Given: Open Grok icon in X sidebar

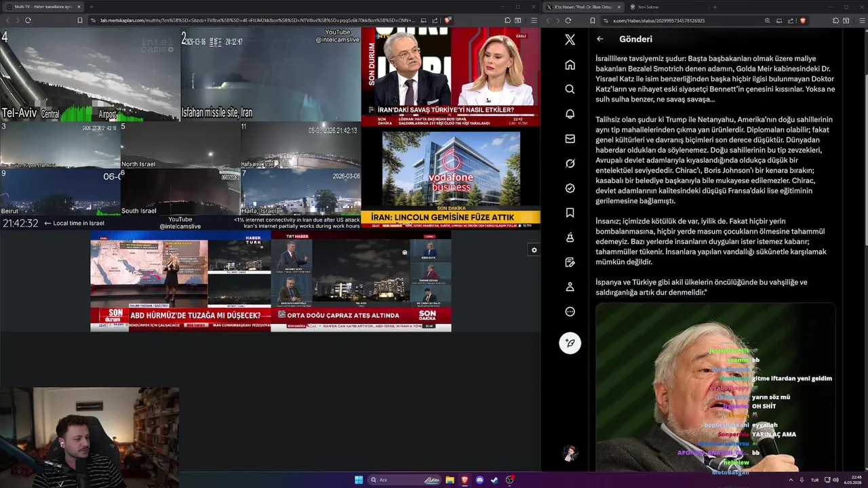Looking at the screenshot, I should [570, 163].
